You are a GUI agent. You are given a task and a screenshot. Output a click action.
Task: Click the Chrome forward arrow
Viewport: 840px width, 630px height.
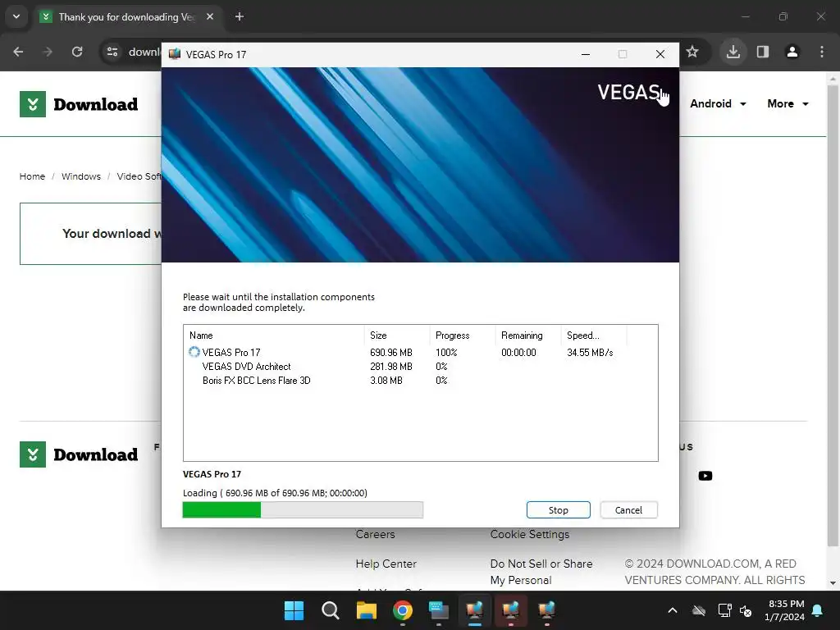(x=48, y=52)
